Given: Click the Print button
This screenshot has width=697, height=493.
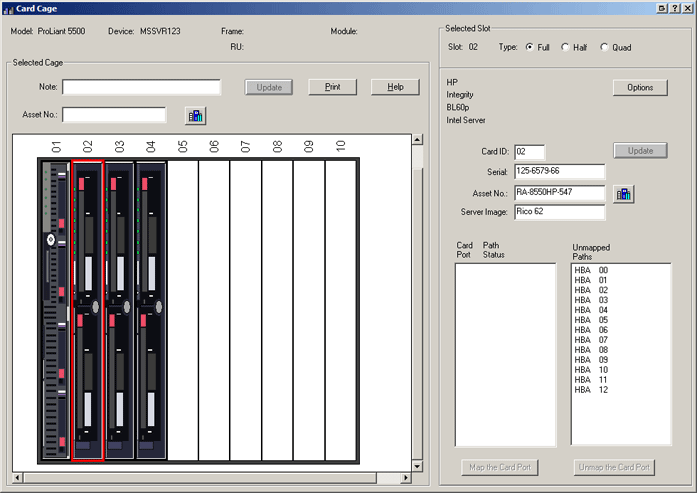Looking at the screenshot, I should pyautogui.click(x=332, y=87).
